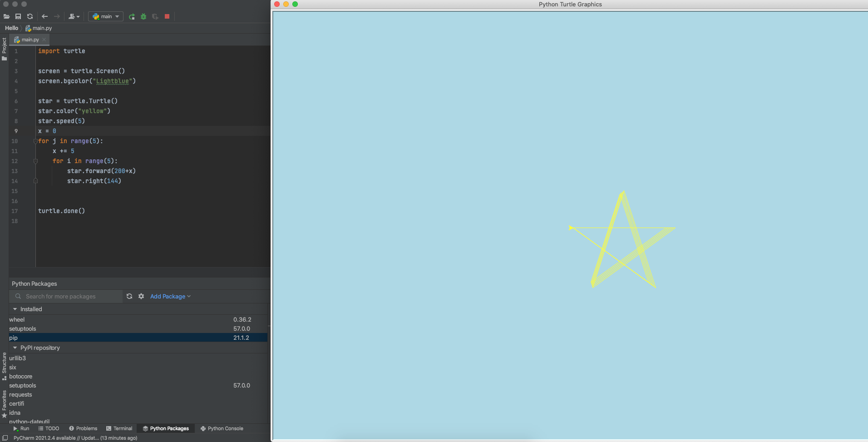Open the Favorites side panel
Screen dimensions: 868x442
click(x=4, y=403)
